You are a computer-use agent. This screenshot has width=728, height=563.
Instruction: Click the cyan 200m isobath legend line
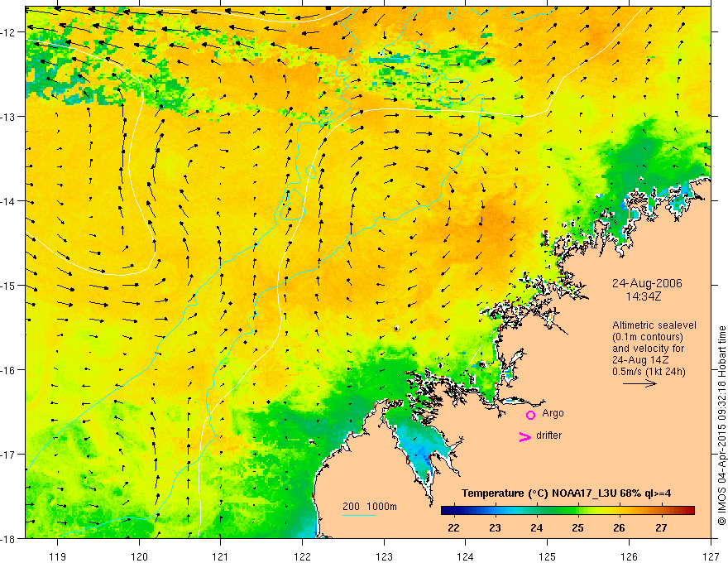tap(358, 515)
